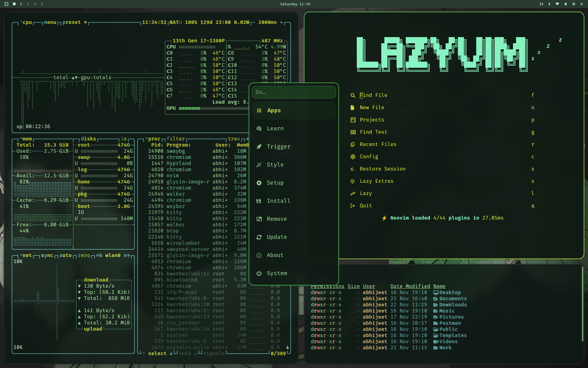Switch to next network interface in btop
The image size is (588, 368).
127,255
